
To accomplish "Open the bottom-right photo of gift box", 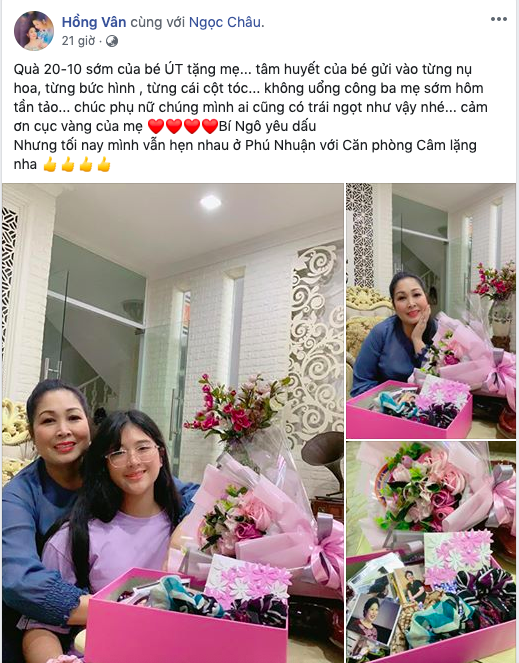I will click(x=431, y=552).
